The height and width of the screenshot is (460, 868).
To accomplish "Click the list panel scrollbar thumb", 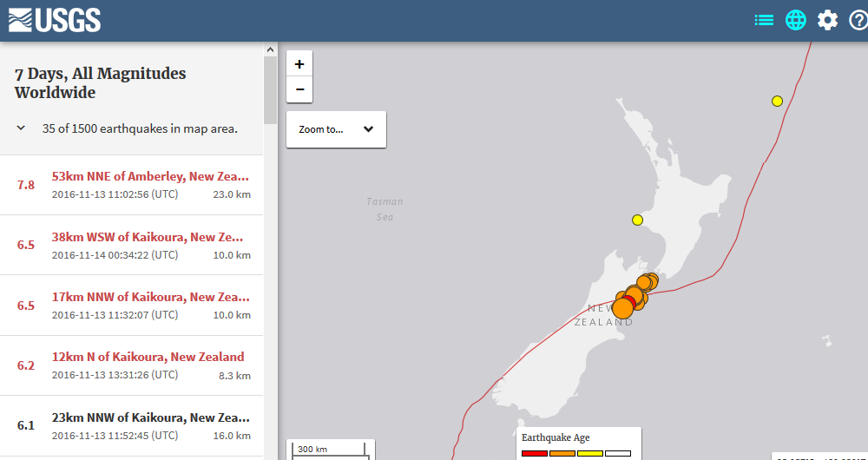I will [x=270, y=89].
